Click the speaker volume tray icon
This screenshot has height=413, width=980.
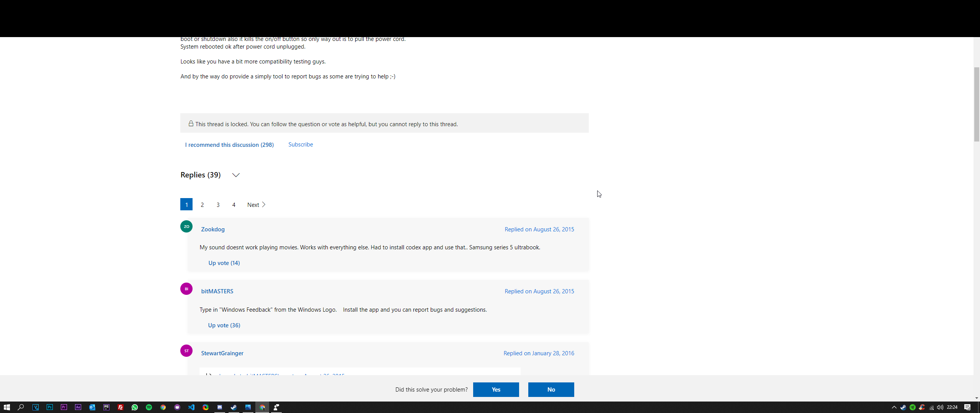click(940, 407)
